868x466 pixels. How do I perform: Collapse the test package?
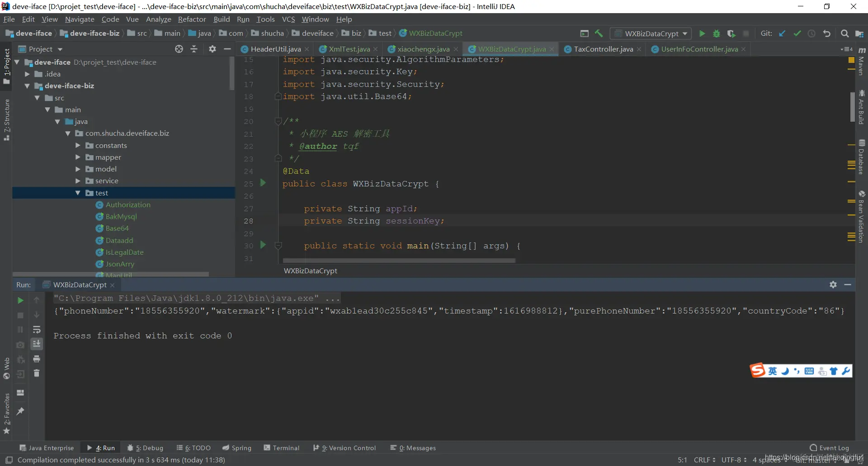click(78, 193)
